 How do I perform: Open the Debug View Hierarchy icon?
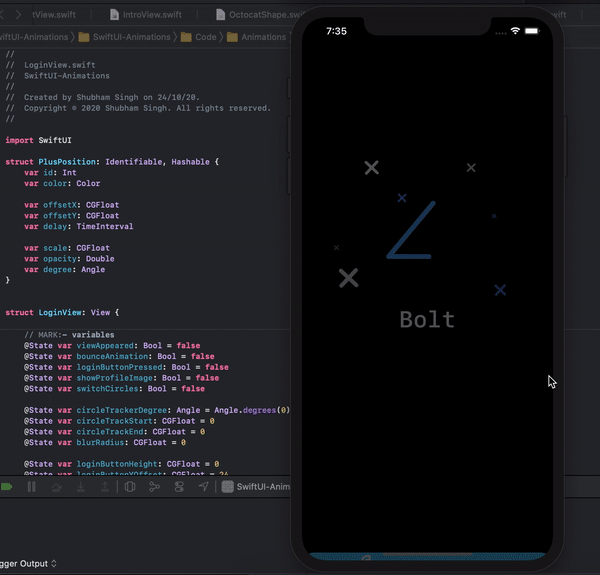(x=130, y=487)
